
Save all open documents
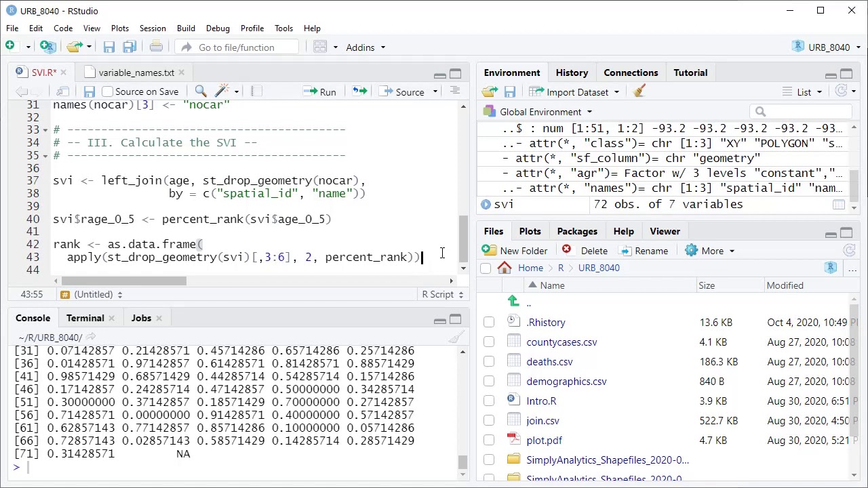coord(130,47)
